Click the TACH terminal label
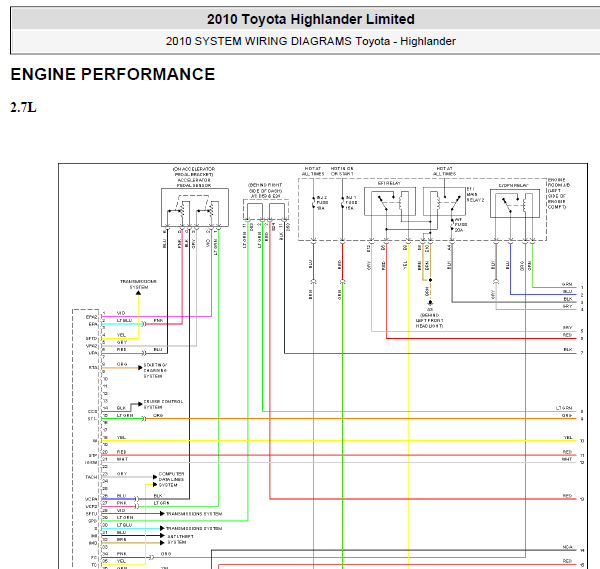 [91, 477]
